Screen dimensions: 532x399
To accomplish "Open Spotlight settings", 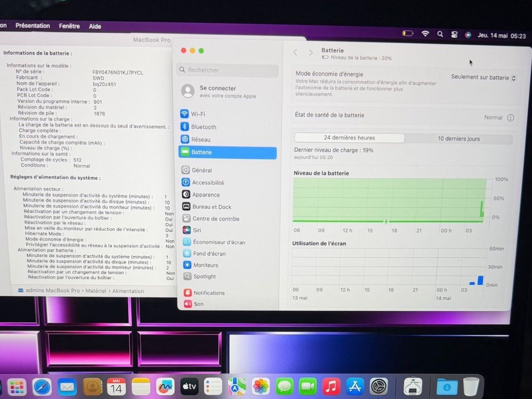I will click(x=199, y=277).
